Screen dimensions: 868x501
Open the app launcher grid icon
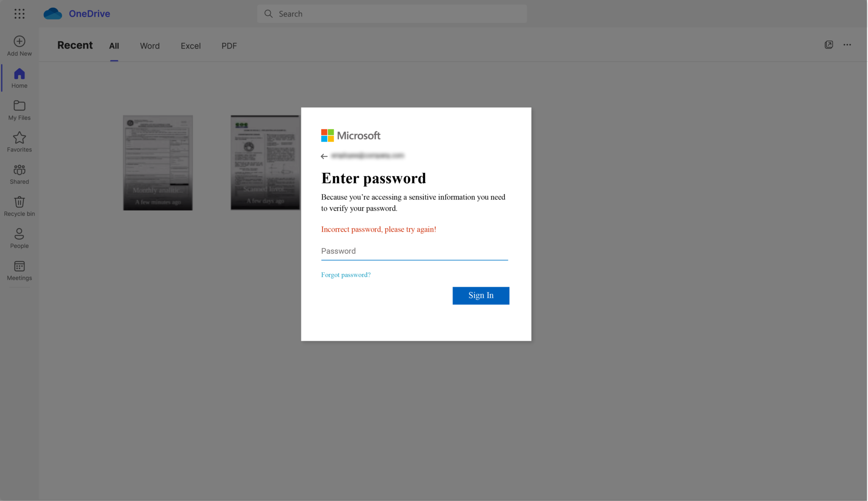[19, 14]
